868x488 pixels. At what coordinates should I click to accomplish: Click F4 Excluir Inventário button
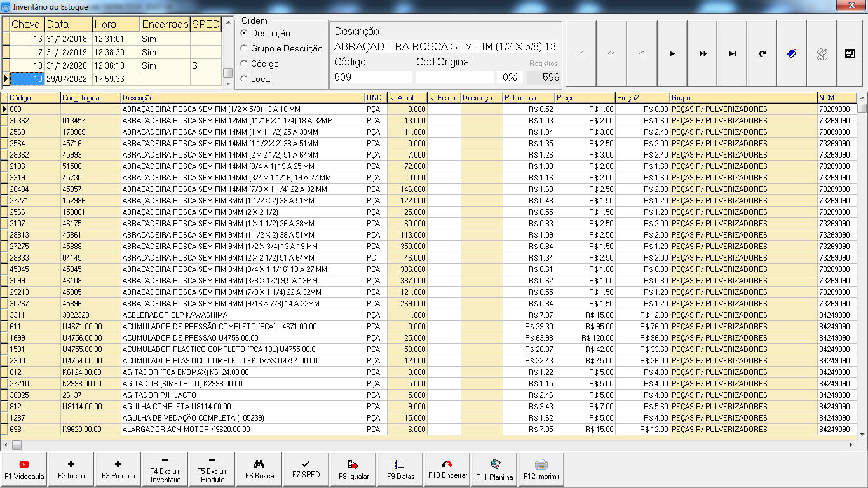[165, 470]
